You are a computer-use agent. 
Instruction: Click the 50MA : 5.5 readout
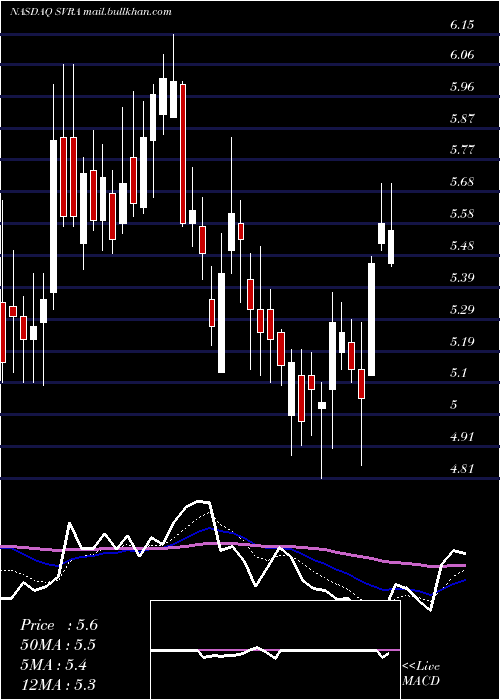pyautogui.click(x=58, y=645)
